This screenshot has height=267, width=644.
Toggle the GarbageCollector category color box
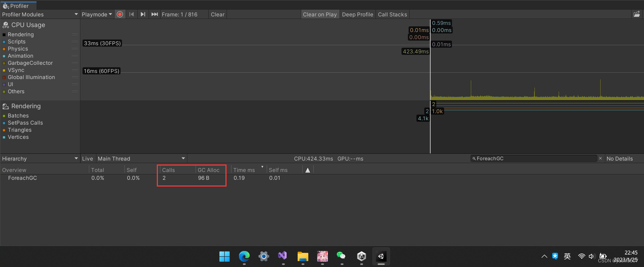coord(4,63)
